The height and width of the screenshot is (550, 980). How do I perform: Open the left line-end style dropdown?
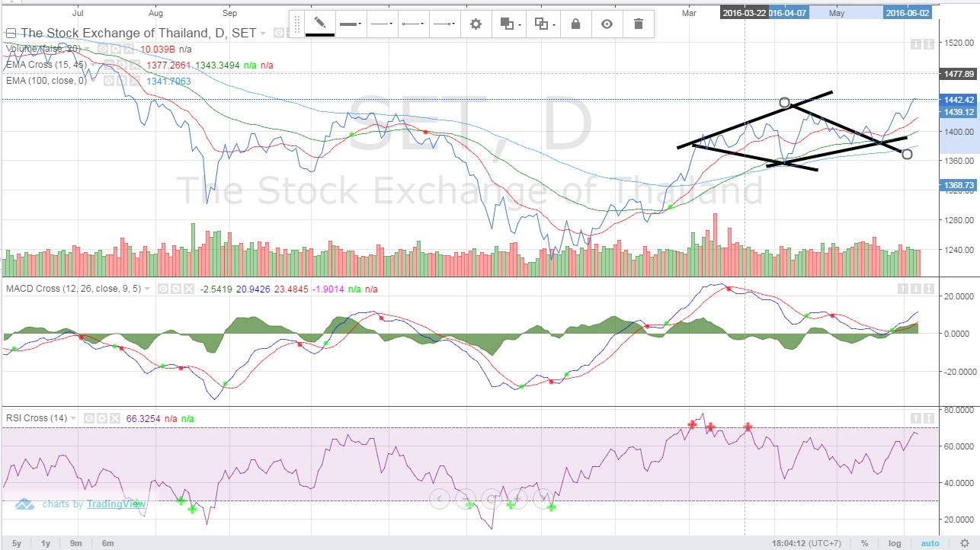point(414,24)
